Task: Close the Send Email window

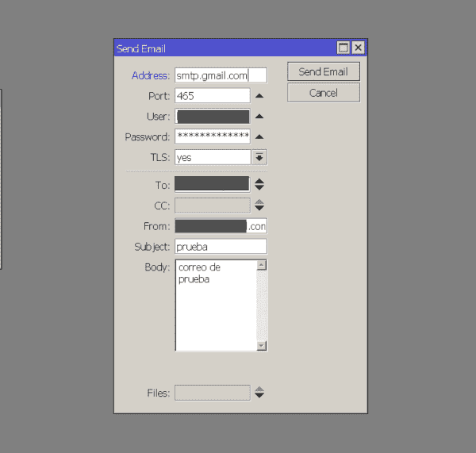Action: click(x=359, y=48)
